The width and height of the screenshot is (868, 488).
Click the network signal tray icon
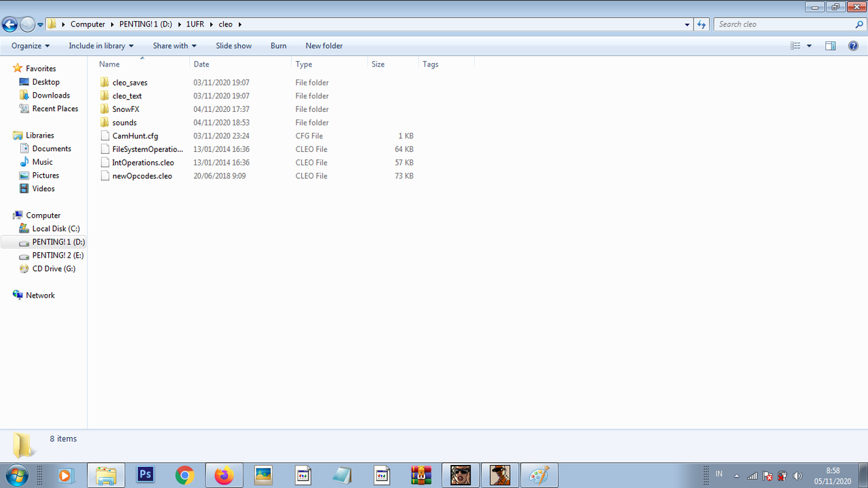click(x=753, y=476)
